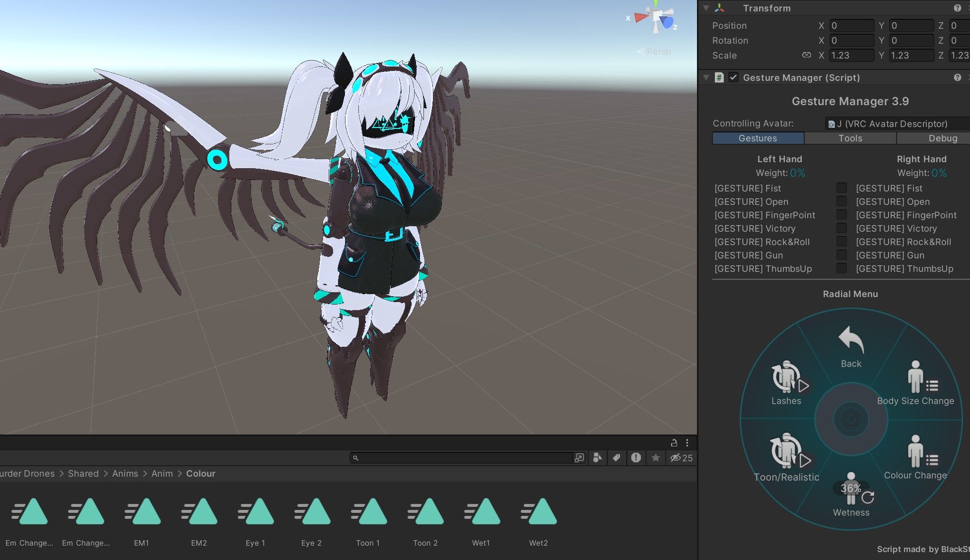
Task: Activate the Lashes toggle in the Radial Menu
Action: coord(790,383)
